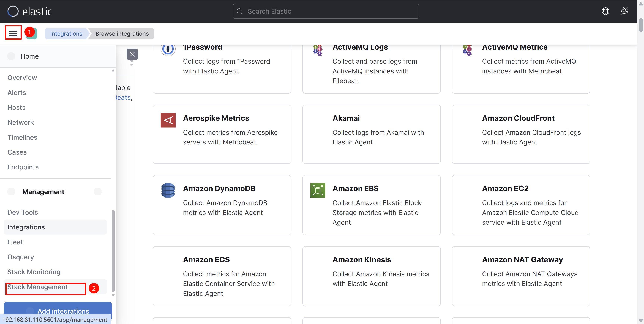Open the newsfeed celebration icon
The height and width of the screenshot is (324, 644).
click(x=624, y=11)
